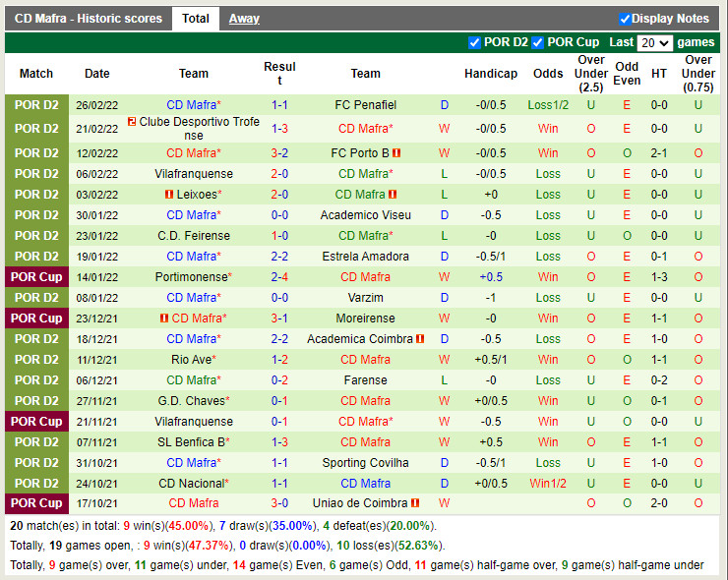Click the POR Cup label on 17/10/21 row
Viewport: 728px width, 580px height.
point(36,503)
